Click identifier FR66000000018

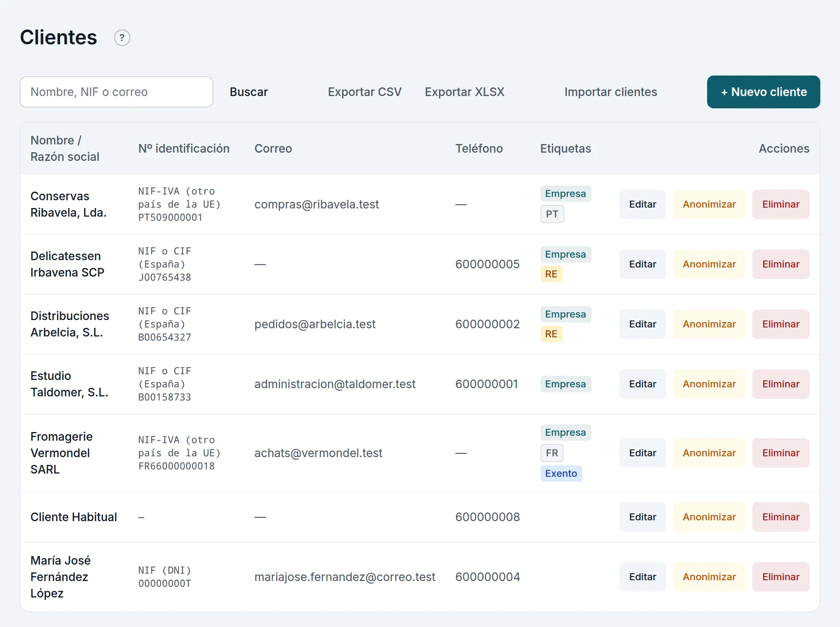(176, 466)
